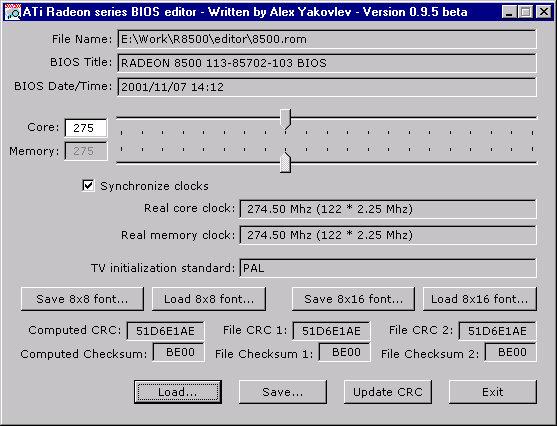Click the disabled Memory value field
This screenshot has width=557, height=426.
click(x=86, y=151)
